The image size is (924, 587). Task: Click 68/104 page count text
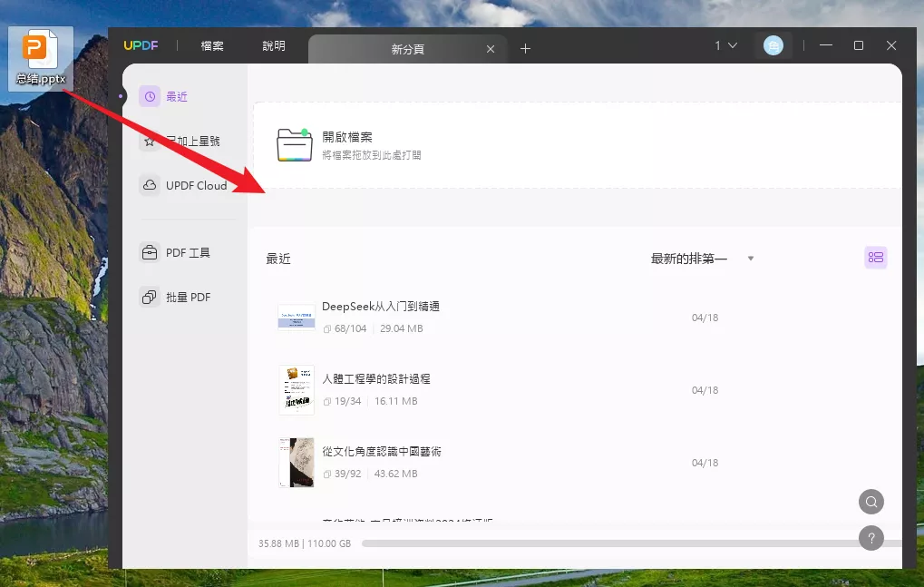pyautogui.click(x=351, y=328)
